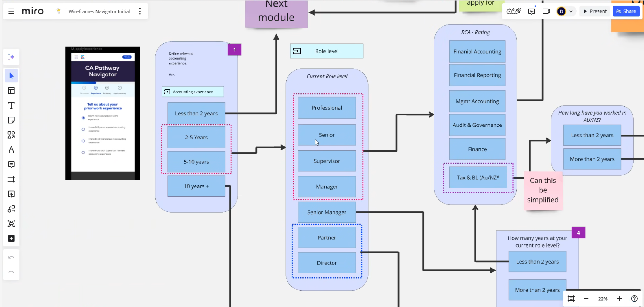Select the Text tool in toolbar

coord(11,105)
